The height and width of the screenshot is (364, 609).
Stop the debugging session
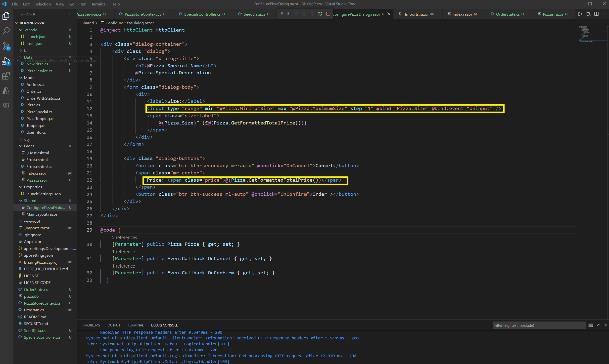(x=328, y=14)
